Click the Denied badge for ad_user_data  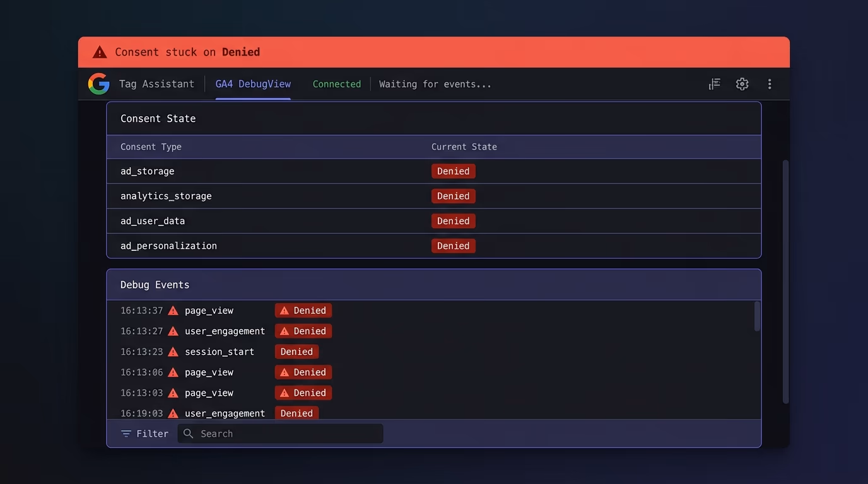coord(453,221)
